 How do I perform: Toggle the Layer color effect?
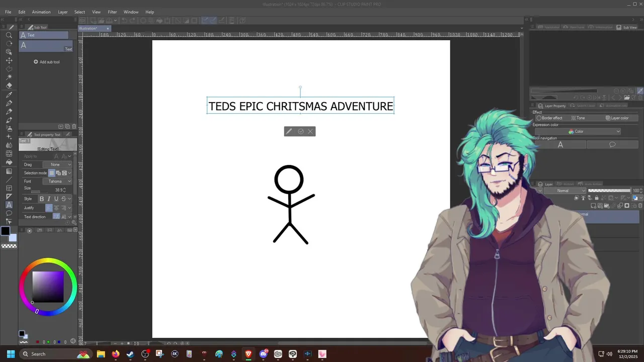click(617, 118)
